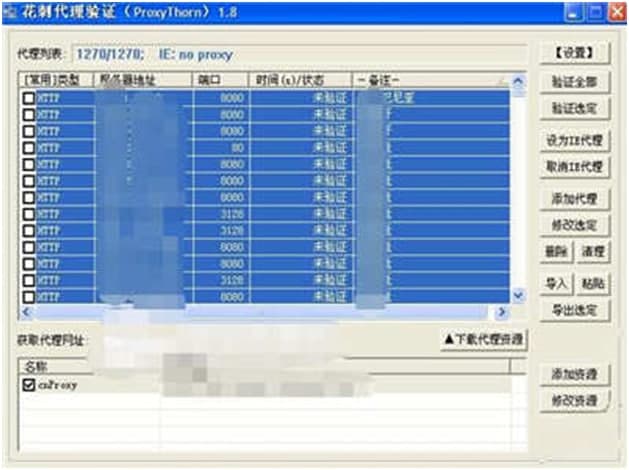629x470 pixels.
Task: Click the 验证选定 button
Action: [574, 108]
